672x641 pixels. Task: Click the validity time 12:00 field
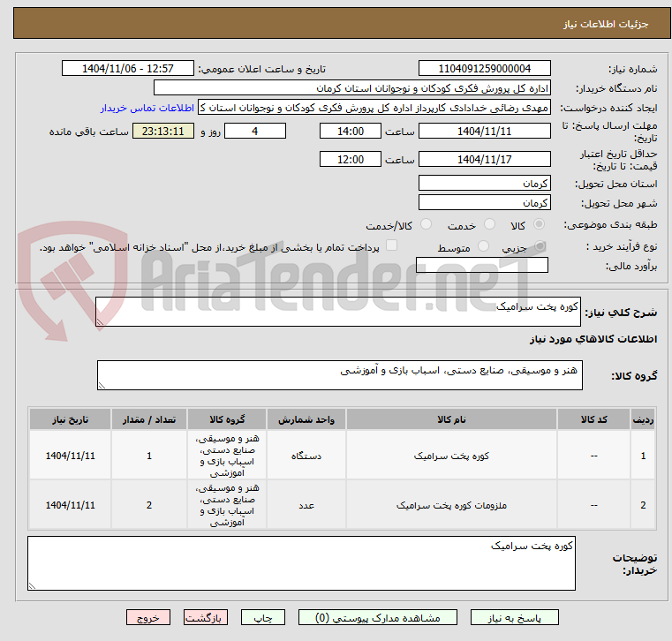click(x=351, y=160)
